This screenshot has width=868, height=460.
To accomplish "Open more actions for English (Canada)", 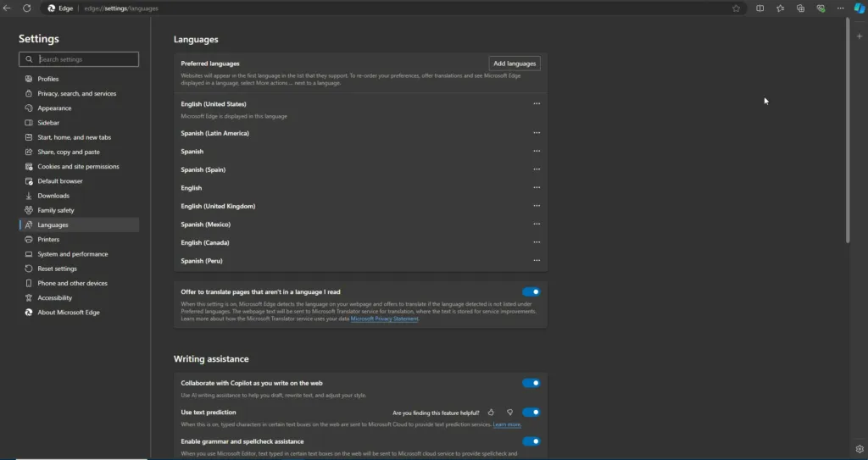I will (537, 242).
